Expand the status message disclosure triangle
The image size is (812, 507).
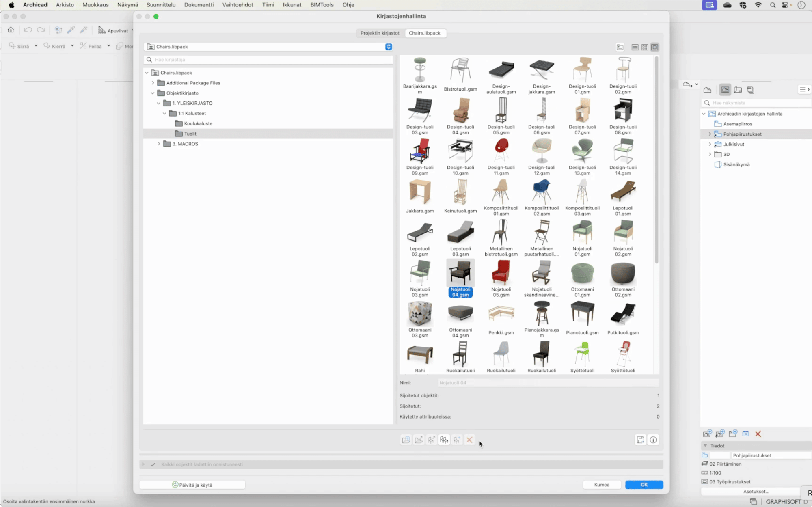pos(143,464)
